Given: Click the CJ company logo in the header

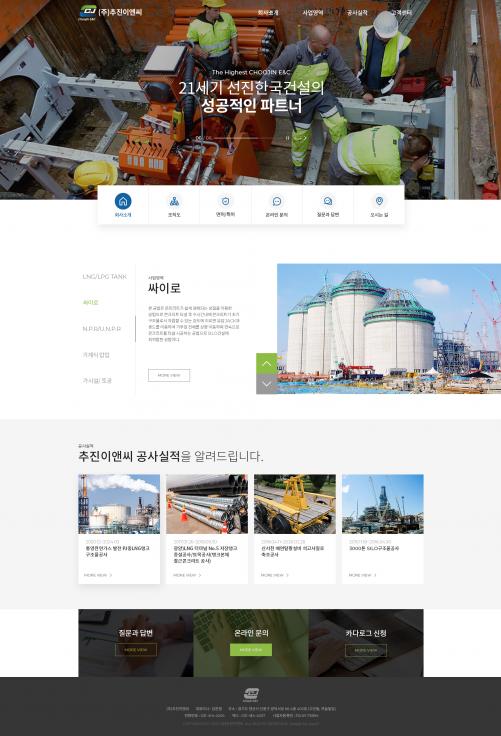Looking at the screenshot, I should point(111,13).
